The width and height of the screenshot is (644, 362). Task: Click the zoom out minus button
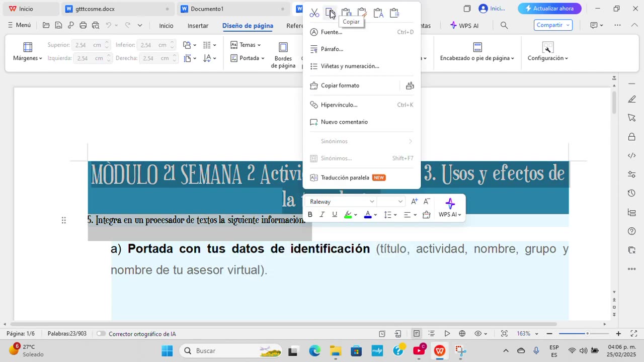[549, 334]
